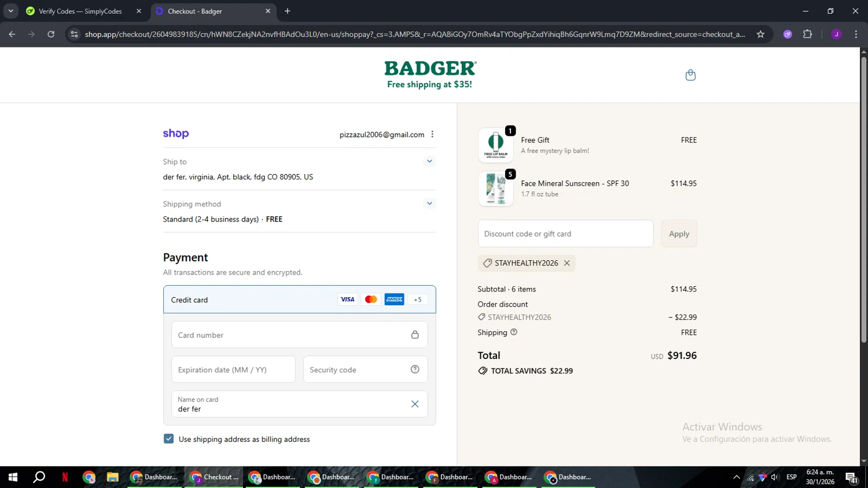
Task: Open the Chrome three-dot menu
Action: click(856, 34)
